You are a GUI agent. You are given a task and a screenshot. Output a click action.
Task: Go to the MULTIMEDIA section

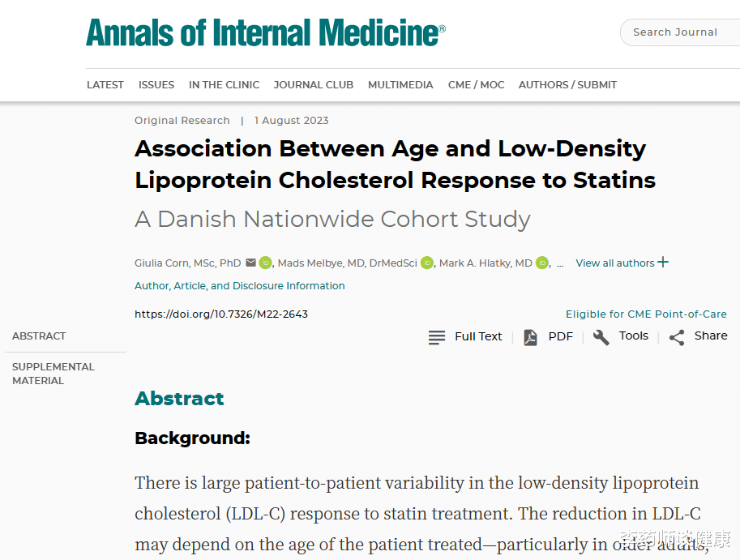pyautogui.click(x=400, y=84)
